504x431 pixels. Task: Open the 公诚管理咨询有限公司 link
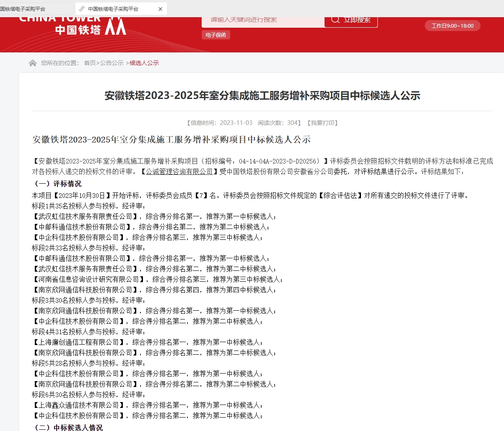click(179, 171)
